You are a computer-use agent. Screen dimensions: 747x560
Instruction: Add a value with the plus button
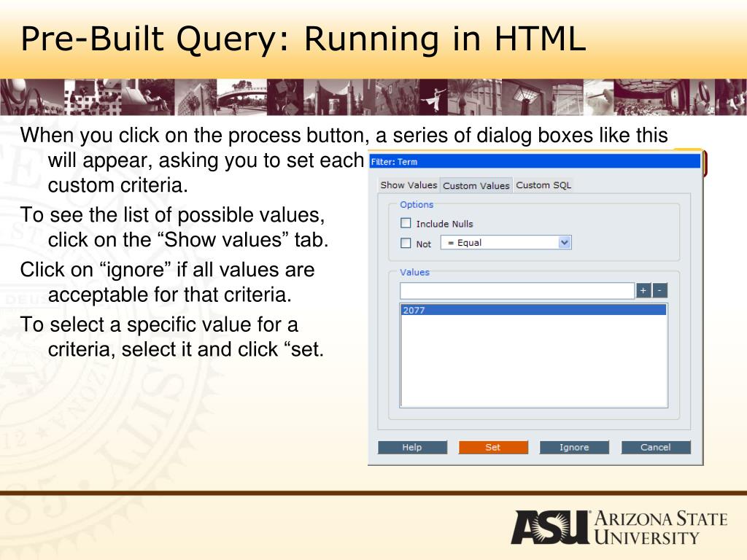[x=643, y=290]
